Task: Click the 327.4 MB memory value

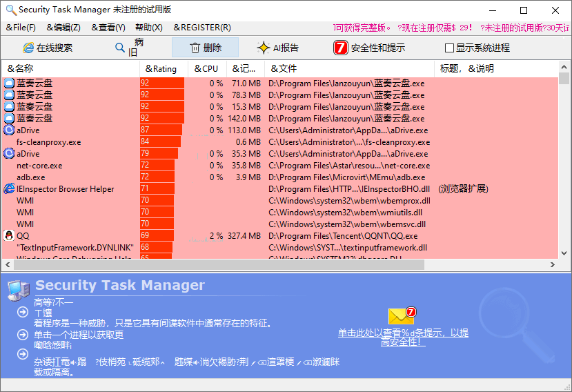Action: point(244,236)
